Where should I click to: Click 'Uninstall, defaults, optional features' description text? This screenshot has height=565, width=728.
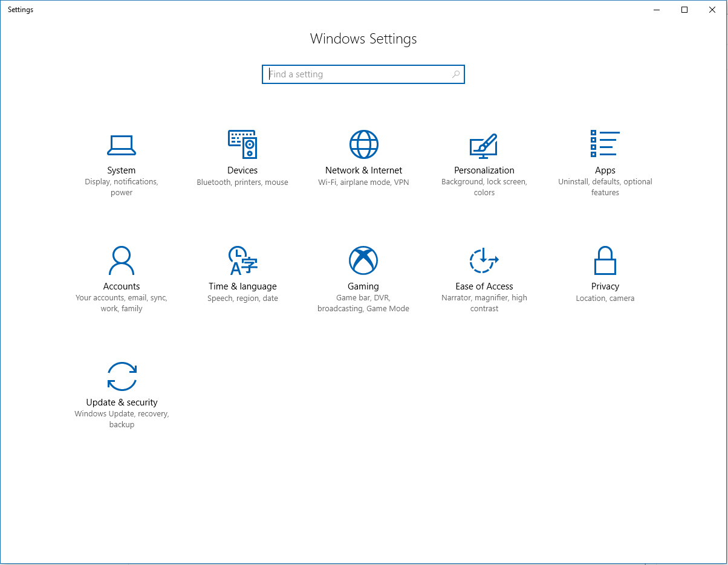605,187
